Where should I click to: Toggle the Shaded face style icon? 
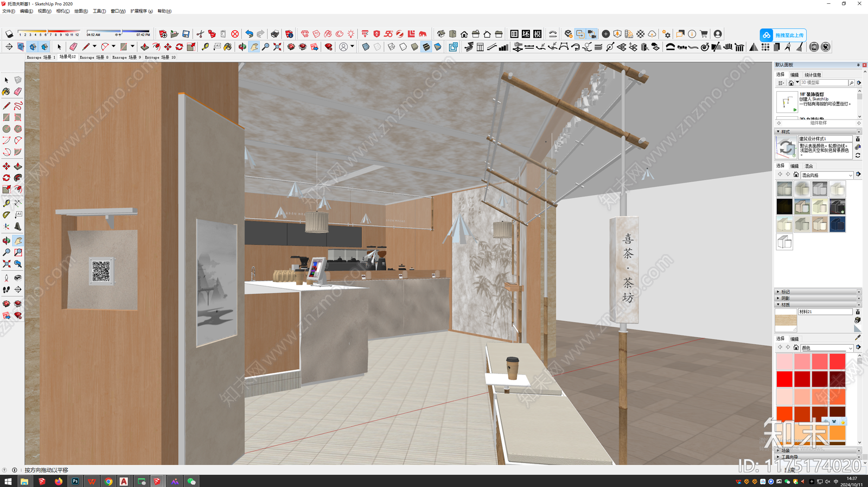(x=414, y=47)
